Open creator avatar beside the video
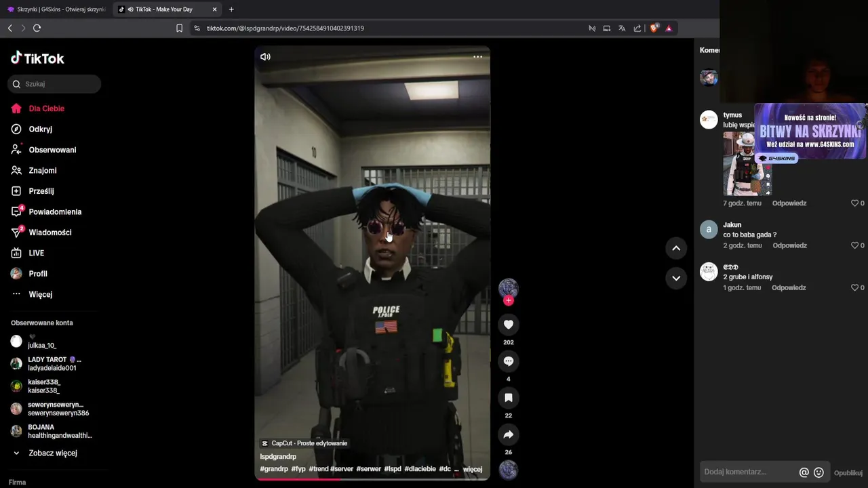This screenshot has height=488, width=868. (509, 287)
